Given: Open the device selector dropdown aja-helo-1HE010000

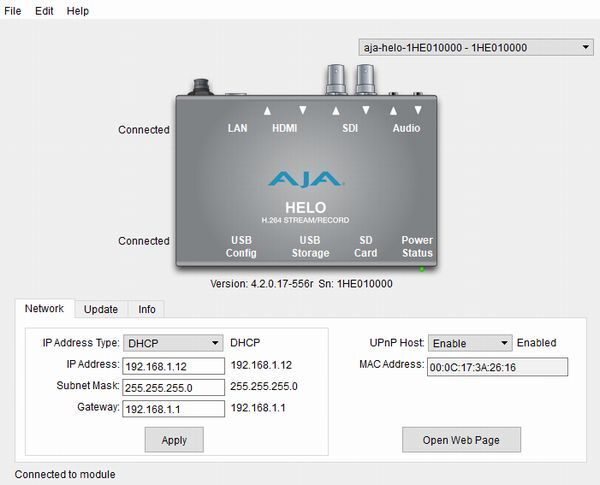Looking at the screenshot, I should coord(476,47).
